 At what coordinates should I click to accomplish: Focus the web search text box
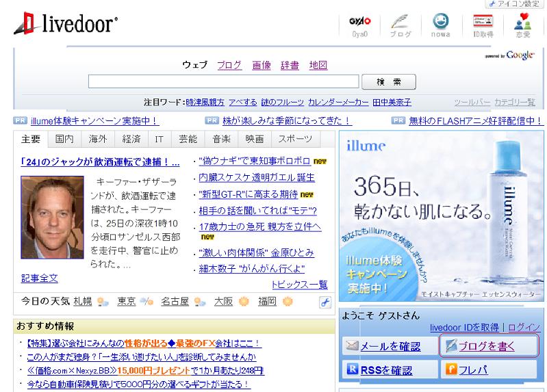click(223, 81)
